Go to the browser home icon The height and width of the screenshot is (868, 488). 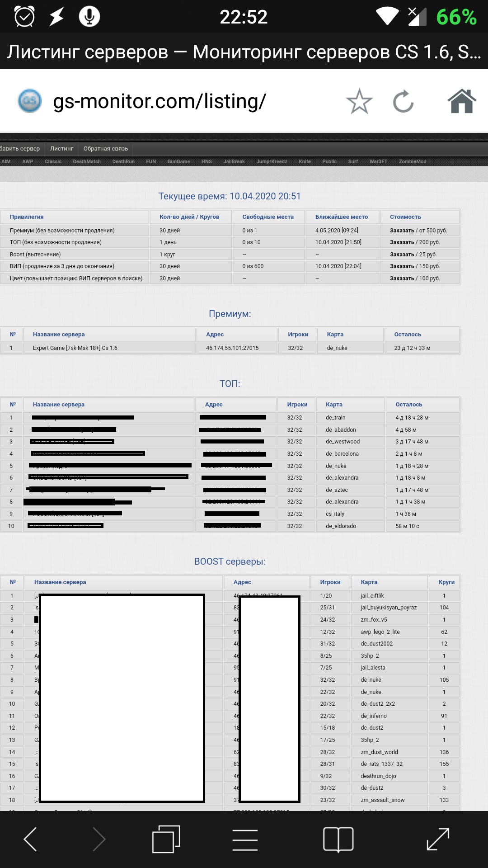462,101
